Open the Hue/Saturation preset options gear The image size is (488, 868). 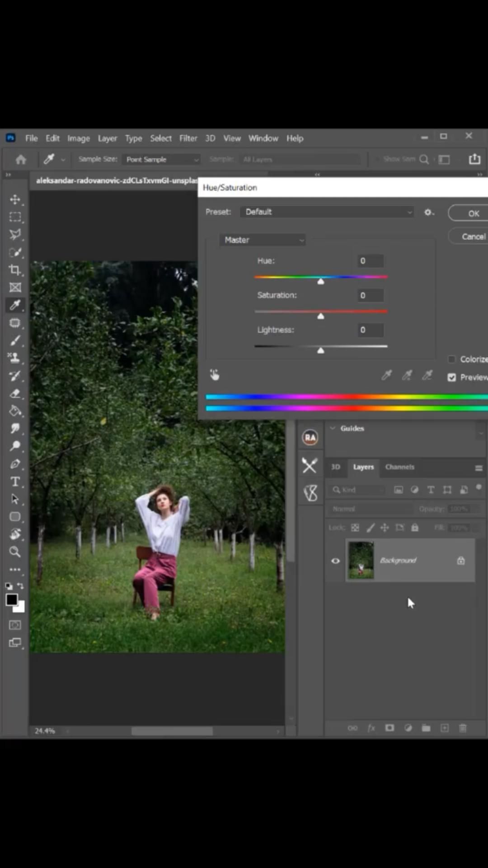429,212
